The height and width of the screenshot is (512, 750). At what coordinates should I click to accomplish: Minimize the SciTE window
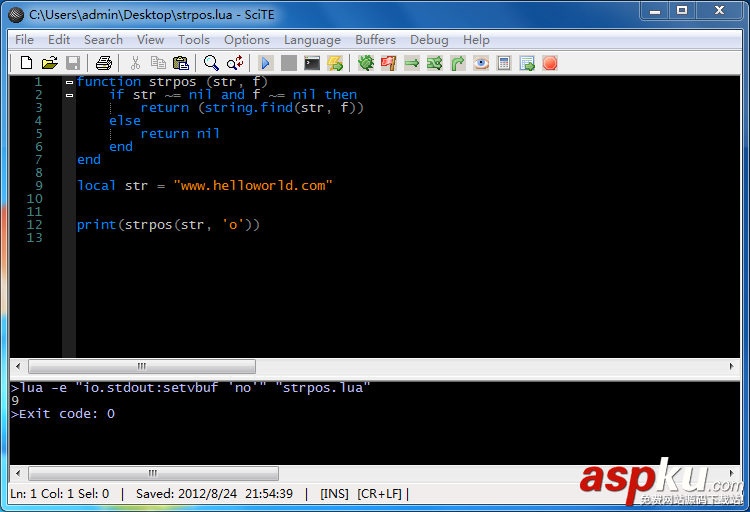(x=655, y=11)
